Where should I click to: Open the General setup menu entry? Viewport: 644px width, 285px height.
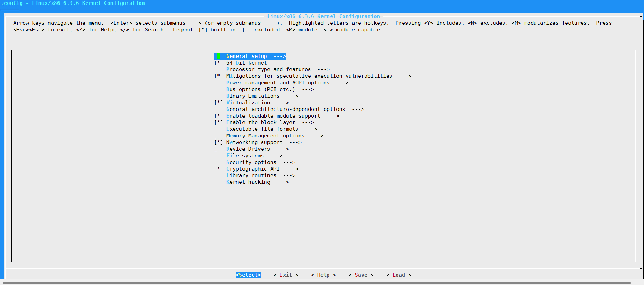pyautogui.click(x=247, y=56)
